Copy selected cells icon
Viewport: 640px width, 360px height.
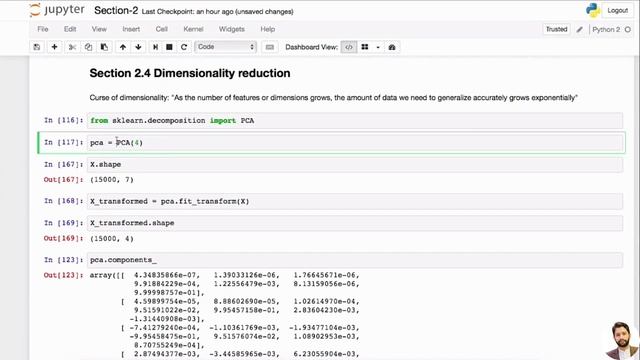[x=88, y=47]
